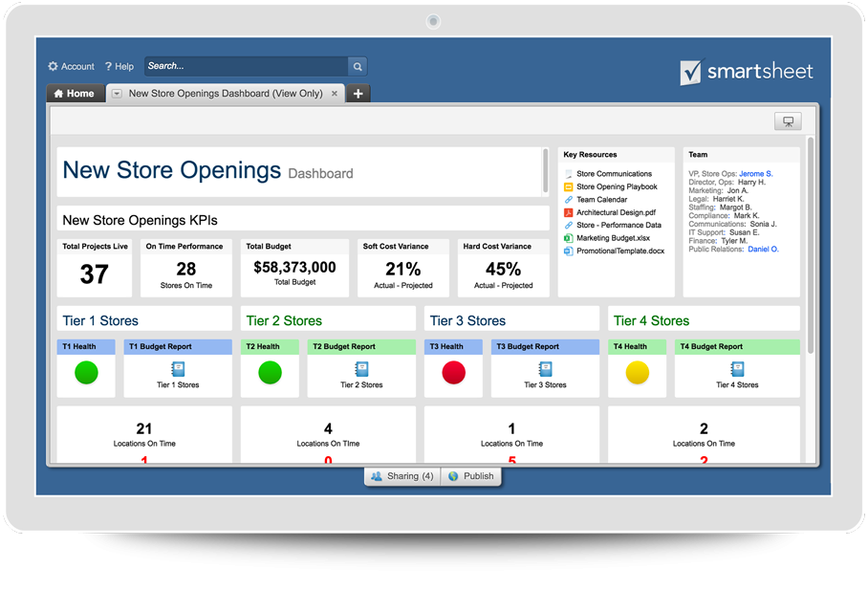The height and width of the screenshot is (612, 868).
Task: Open Tier 2 Stores budget report icon
Action: 361,369
